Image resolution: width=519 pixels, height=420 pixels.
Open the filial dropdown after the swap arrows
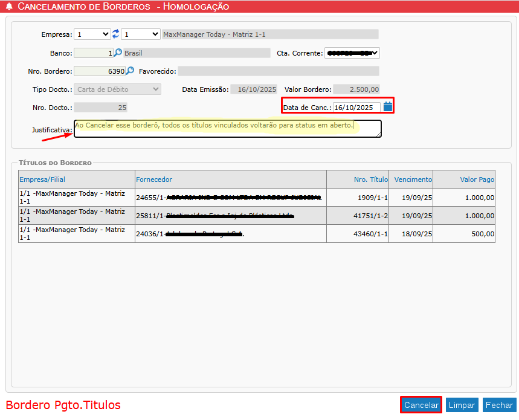tap(141, 34)
